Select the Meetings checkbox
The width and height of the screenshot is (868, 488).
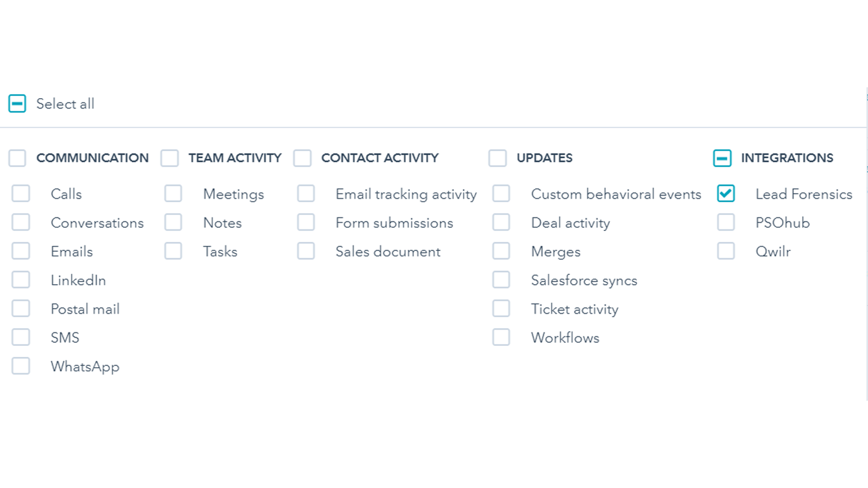(173, 193)
